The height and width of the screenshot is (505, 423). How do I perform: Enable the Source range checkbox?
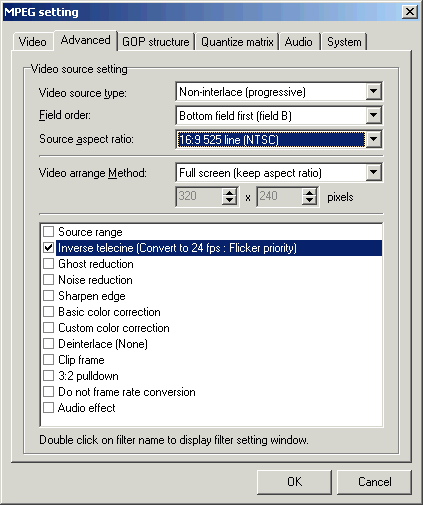click(x=49, y=231)
